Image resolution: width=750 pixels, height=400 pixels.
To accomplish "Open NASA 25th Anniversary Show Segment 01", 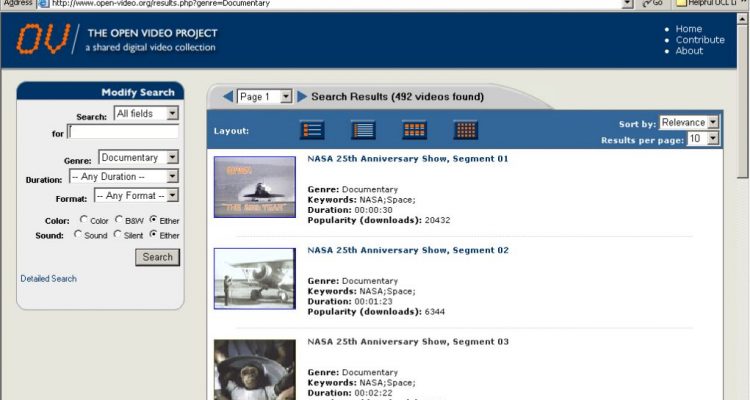I will (x=408, y=159).
